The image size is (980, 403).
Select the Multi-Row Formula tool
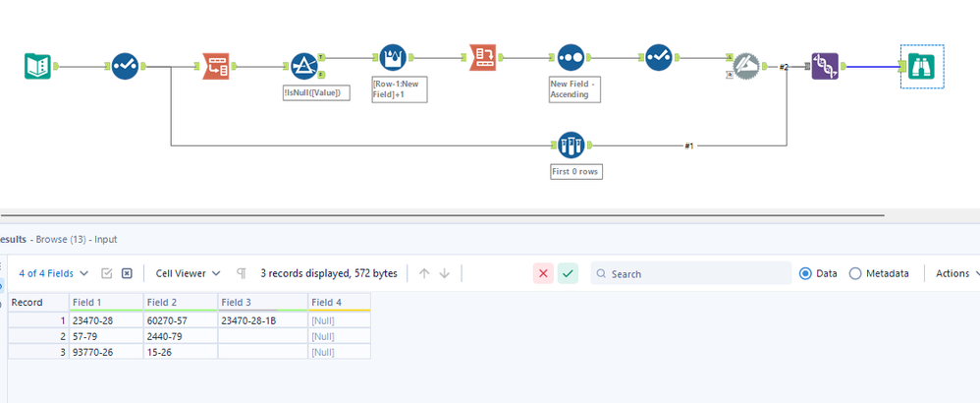pyautogui.click(x=393, y=58)
